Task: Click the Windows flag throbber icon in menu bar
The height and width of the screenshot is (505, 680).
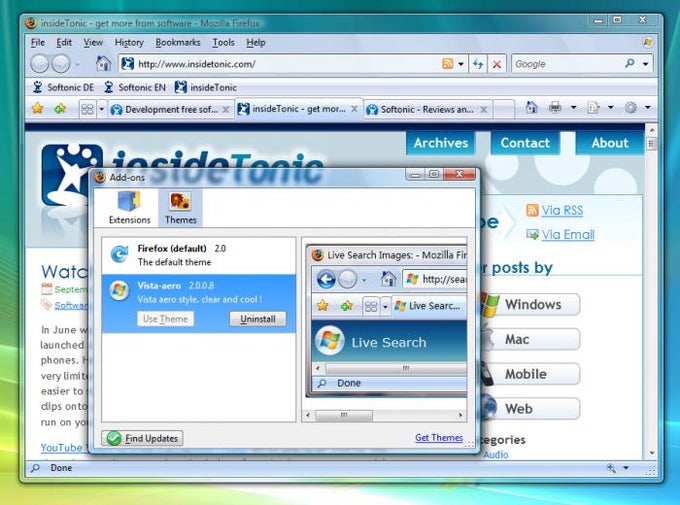Action: point(647,42)
